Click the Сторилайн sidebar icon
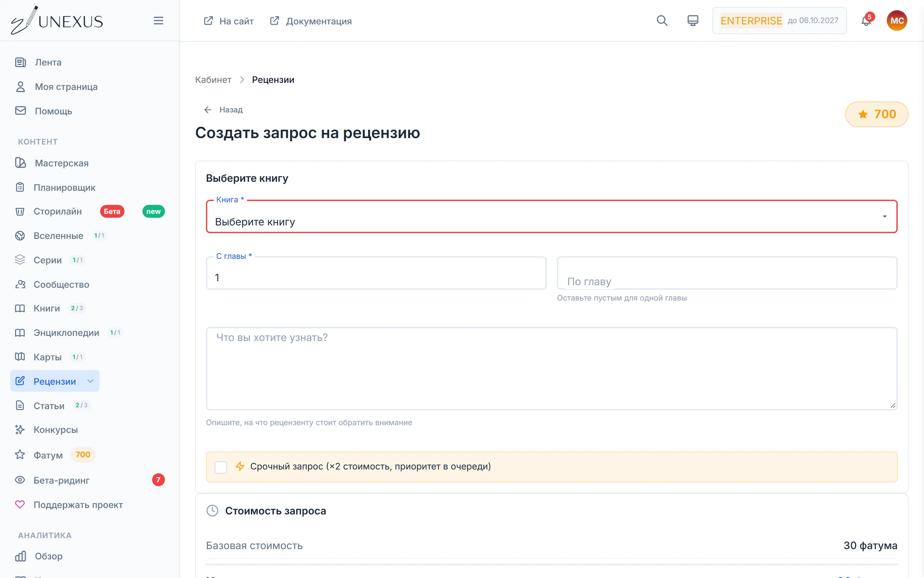The width and height of the screenshot is (924, 578). (x=20, y=211)
